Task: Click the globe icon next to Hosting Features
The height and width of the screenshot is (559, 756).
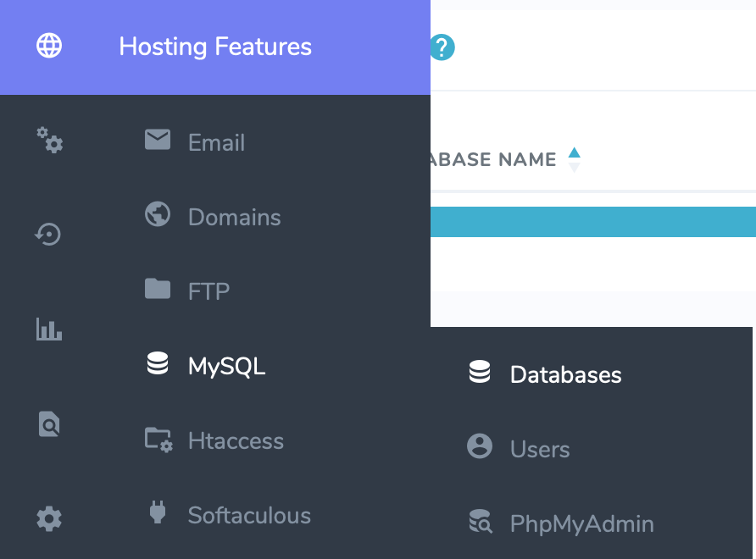Action: click(48, 46)
